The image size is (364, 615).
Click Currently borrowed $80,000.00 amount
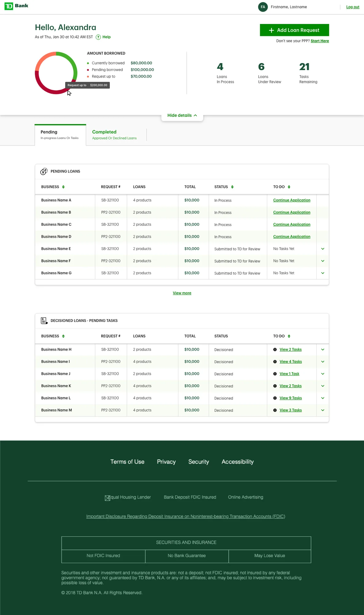tap(141, 63)
